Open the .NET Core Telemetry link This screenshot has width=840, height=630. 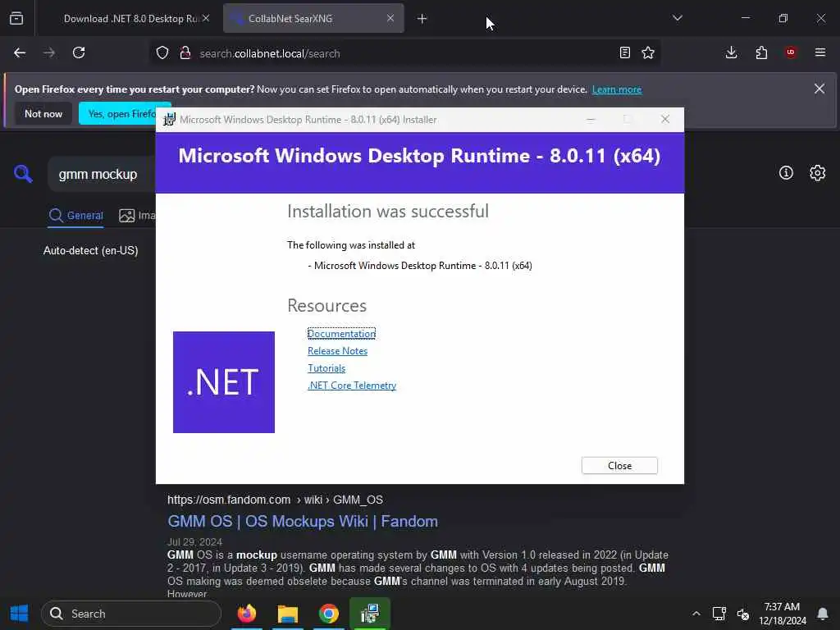point(352,386)
